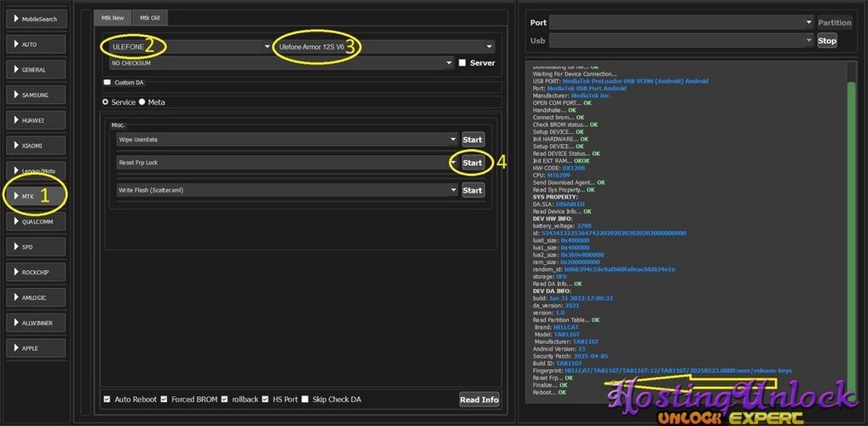Open the HUAWEI sidebar section
Screen dimensions: 868x426
(x=36, y=120)
